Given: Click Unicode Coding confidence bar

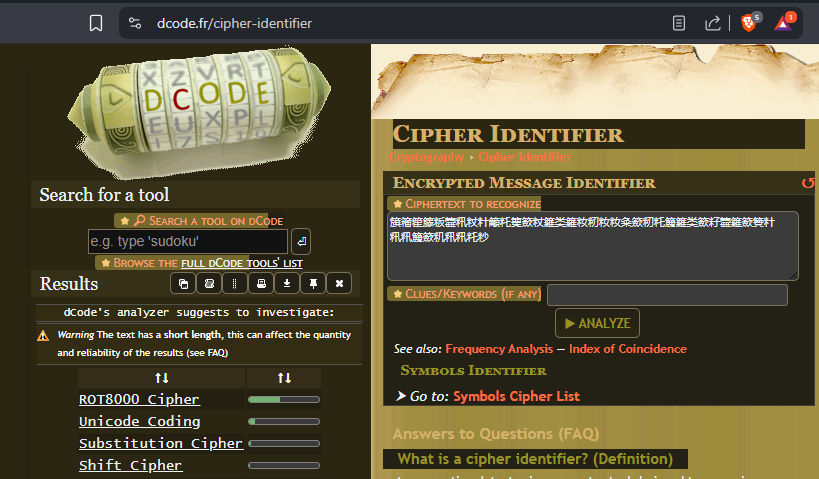Looking at the screenshot, I should coord(284,422).
